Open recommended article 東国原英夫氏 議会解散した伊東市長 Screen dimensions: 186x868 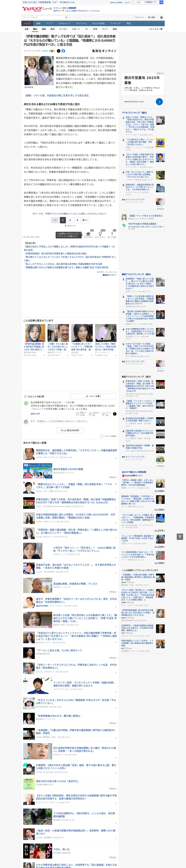[76, 452]
